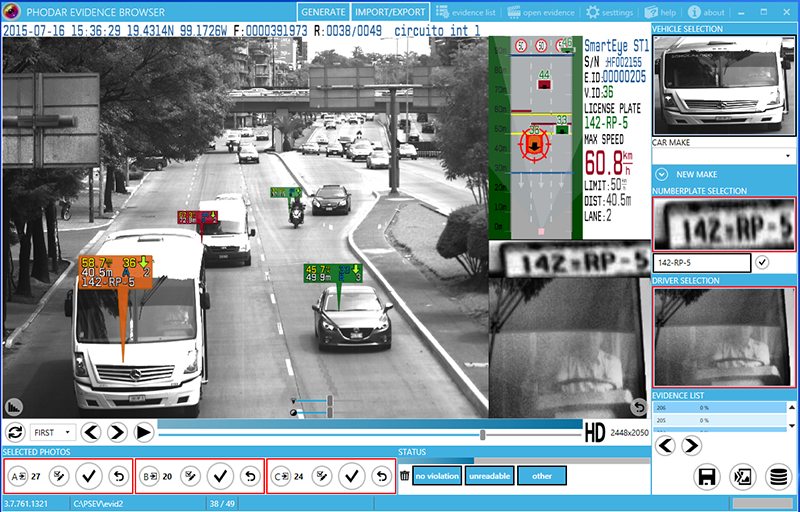This screenshot has width=800, height=512.
Task: Click vehicle 44 marker in radar lane view
Action: (544, 84)
